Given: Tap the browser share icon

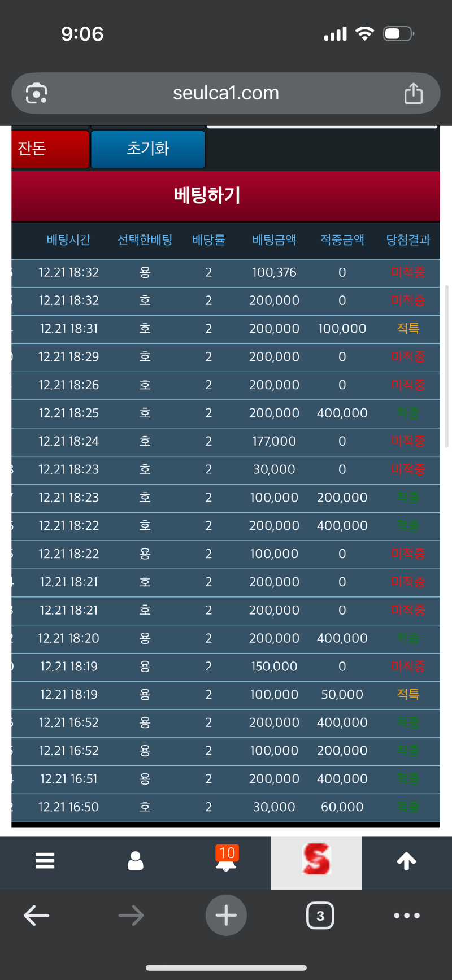Looking at the screenshot, I should (413, 93).
